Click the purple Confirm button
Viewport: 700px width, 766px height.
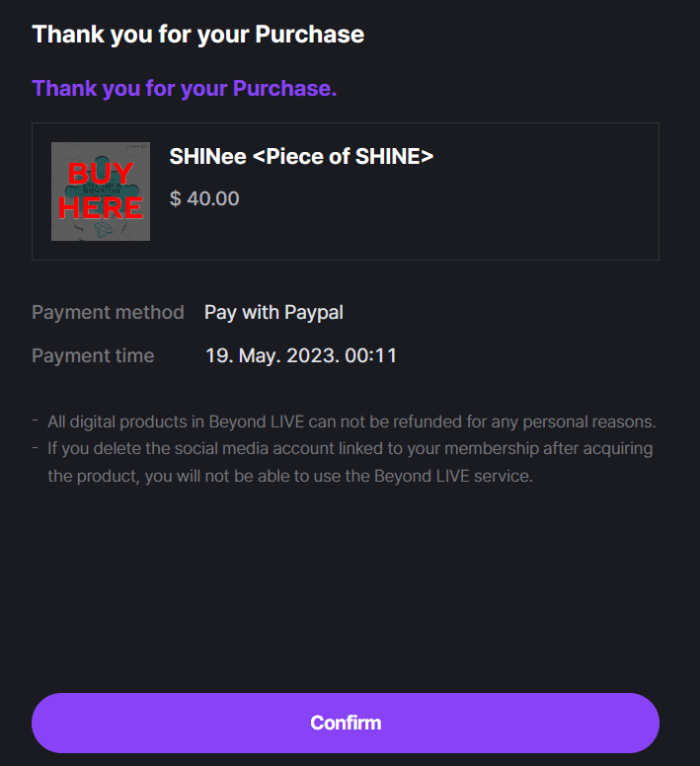[346, 723]
